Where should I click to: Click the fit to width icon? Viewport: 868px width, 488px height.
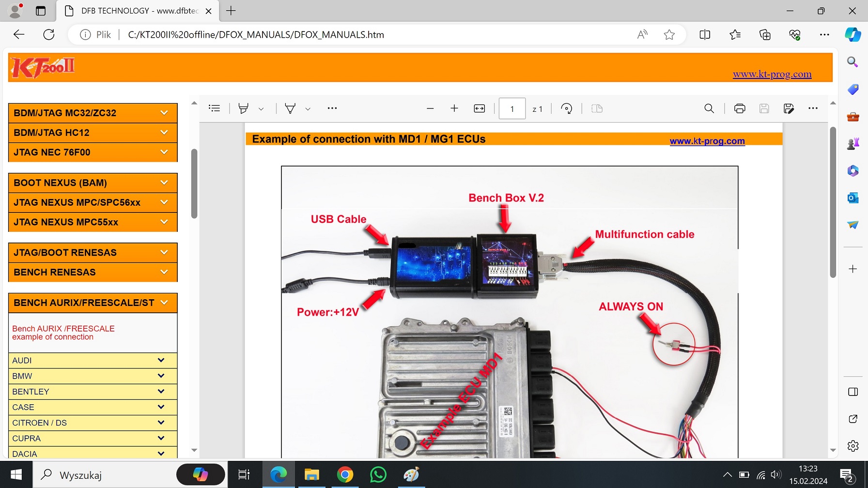[479, 108]
